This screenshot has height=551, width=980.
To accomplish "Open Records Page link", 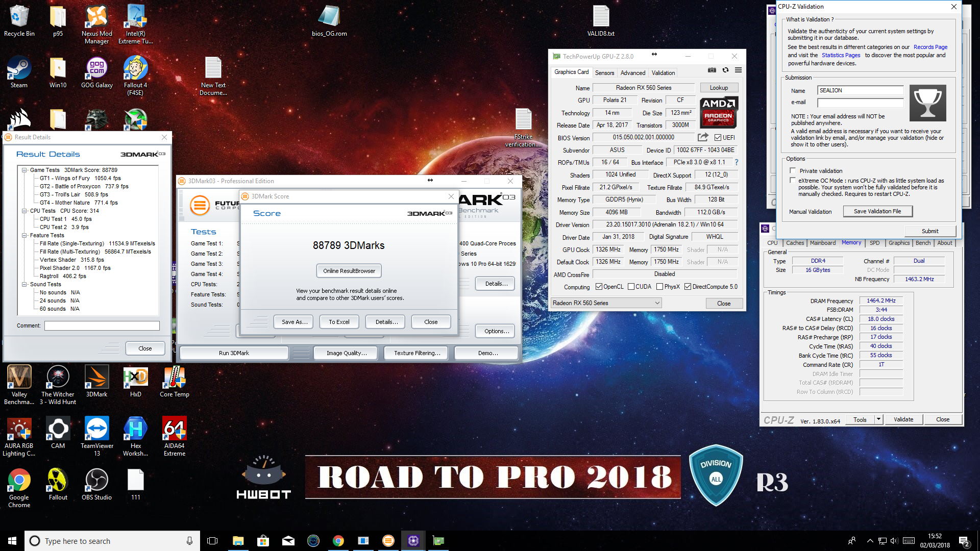I will coord(930,47).
